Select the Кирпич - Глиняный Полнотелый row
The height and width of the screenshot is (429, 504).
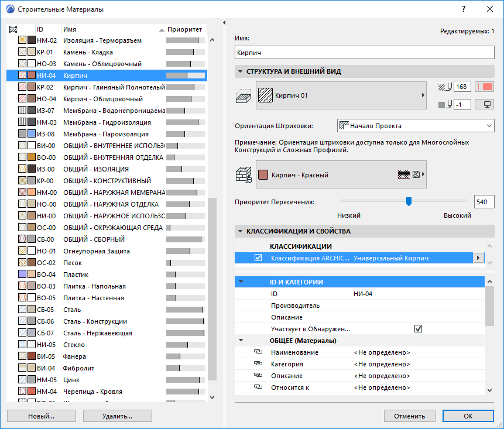(107, 87)
